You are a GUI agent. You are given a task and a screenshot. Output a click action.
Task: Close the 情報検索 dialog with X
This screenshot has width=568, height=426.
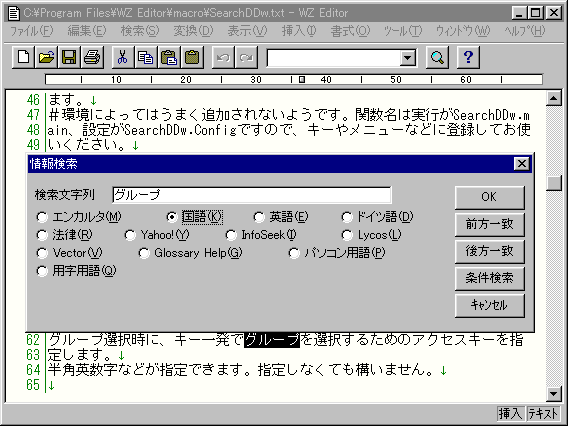click(522, 164)
